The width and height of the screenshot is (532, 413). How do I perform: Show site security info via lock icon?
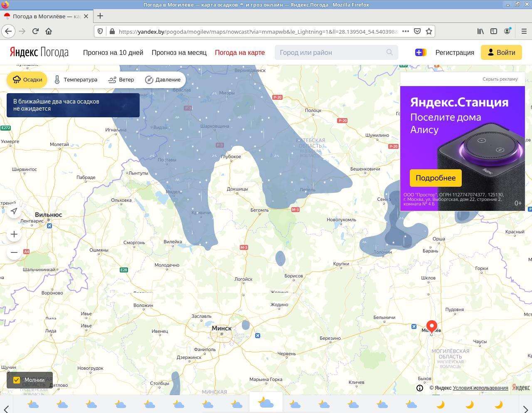112,31
